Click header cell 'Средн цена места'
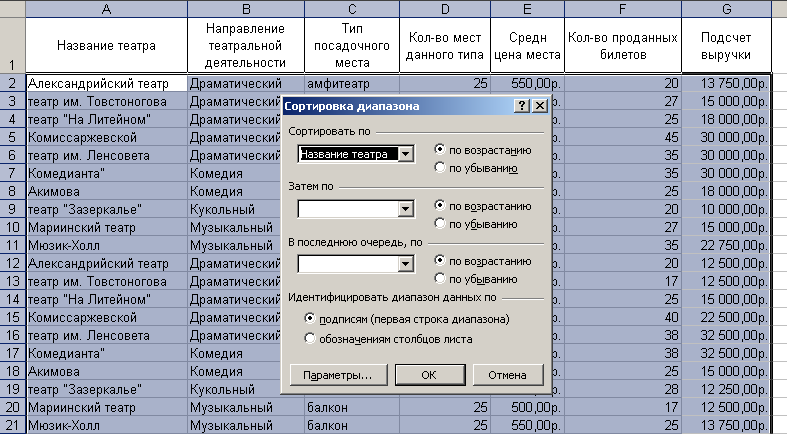 point(528,46)
